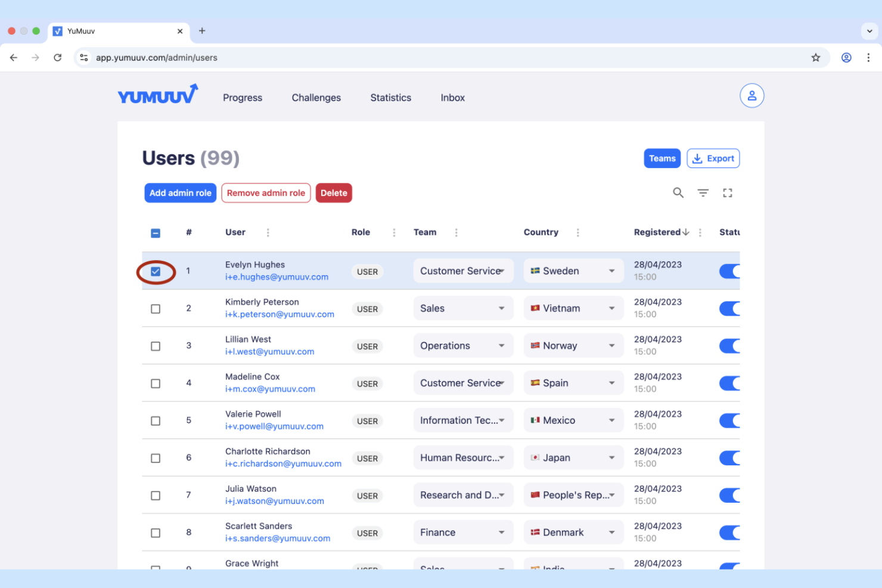Select Kimberly Peterson row checkbox
Image resolution: width=882 pixels, height=588 pixels.
coord(156,309)
